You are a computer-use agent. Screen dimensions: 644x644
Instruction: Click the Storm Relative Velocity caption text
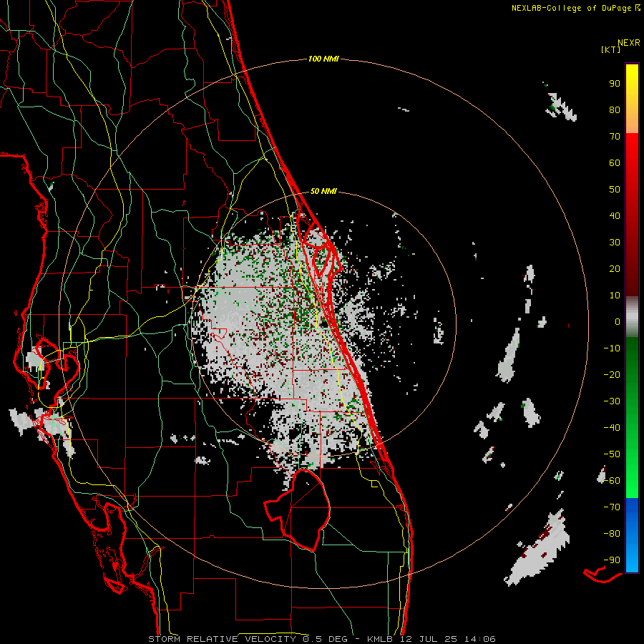click(321, 639)
